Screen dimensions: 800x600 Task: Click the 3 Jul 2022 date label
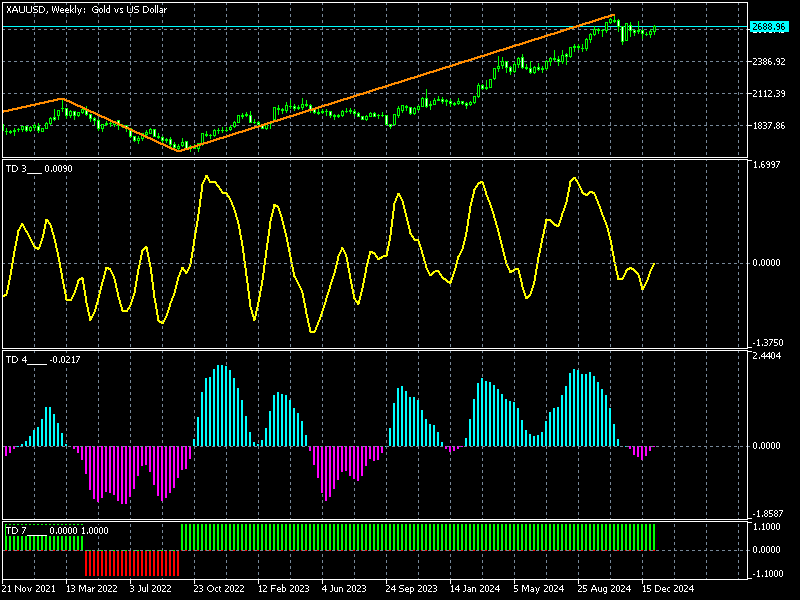[151, 589]
